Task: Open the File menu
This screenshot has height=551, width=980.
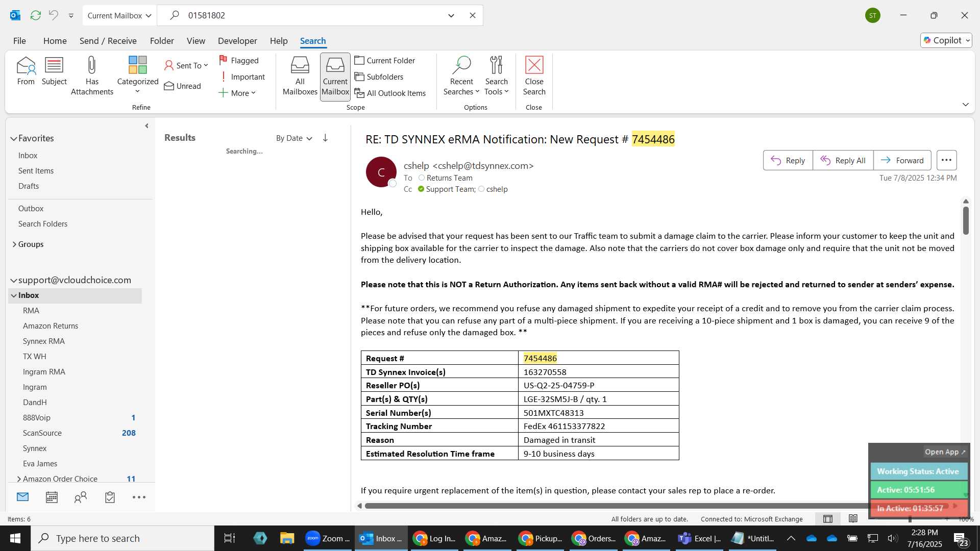Action: point(19,41)
